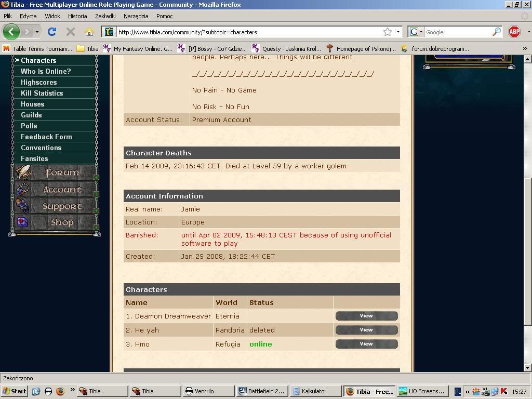Go forward with the Forward arrow
Screen dimensions: 532x399
pyautogui.click(x=27, y=32)
